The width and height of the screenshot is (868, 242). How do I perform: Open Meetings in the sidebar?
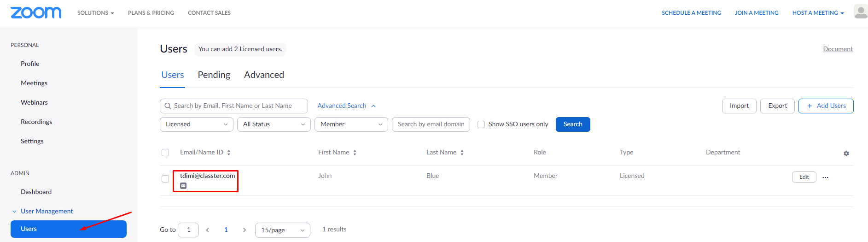click(x=34, y=83)
